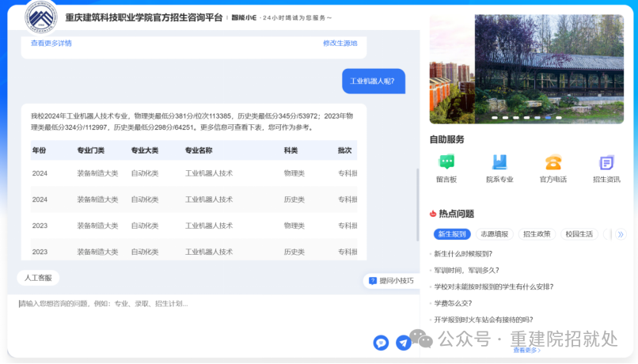The image size is (638, 364).
Task: Switch to the 招生政策 tab
Action: [537, 234]
